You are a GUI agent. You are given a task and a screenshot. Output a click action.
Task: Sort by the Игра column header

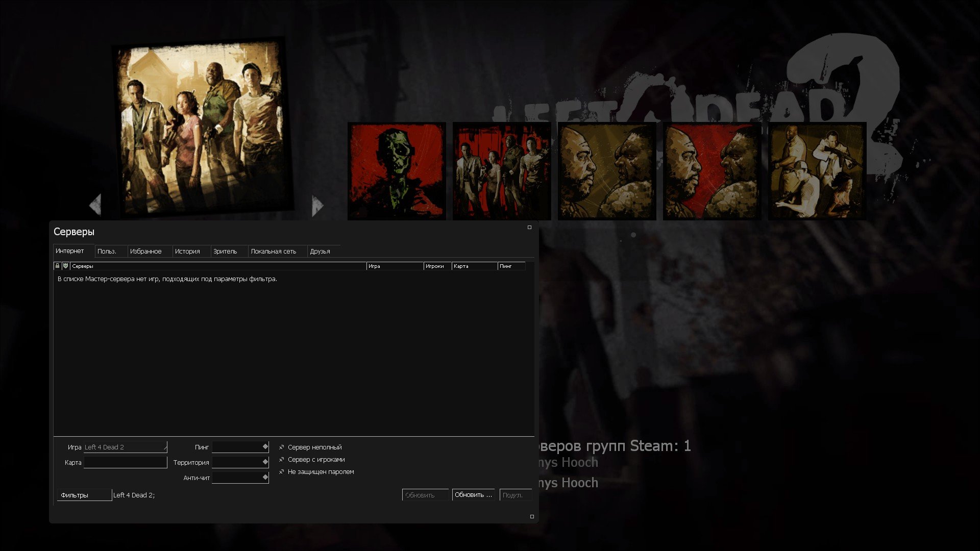(x=395, y=266)
